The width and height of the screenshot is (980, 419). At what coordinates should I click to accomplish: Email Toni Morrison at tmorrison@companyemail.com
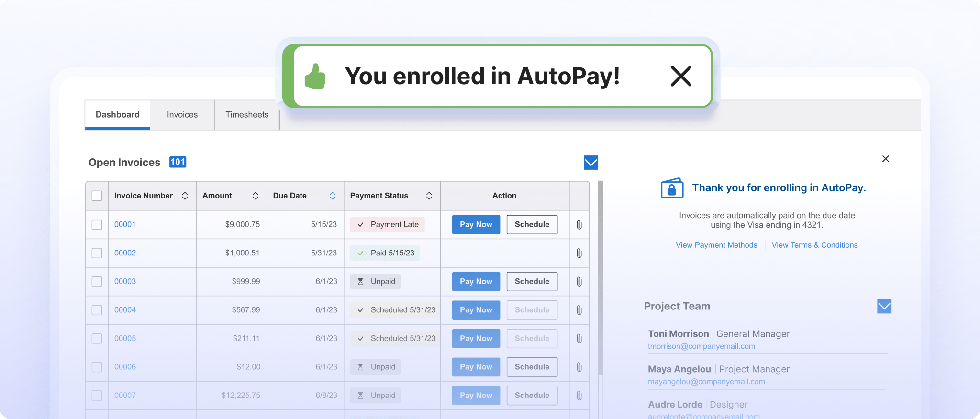coord(702,346)
